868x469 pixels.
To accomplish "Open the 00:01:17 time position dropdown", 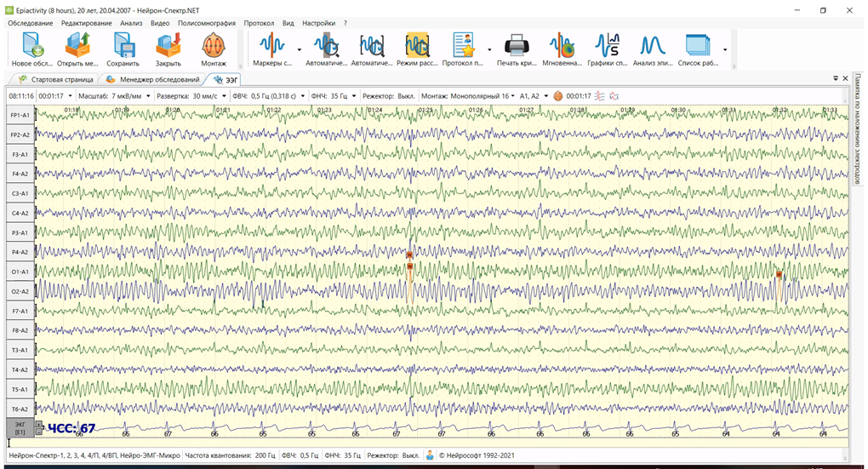I will coord(71,96).
